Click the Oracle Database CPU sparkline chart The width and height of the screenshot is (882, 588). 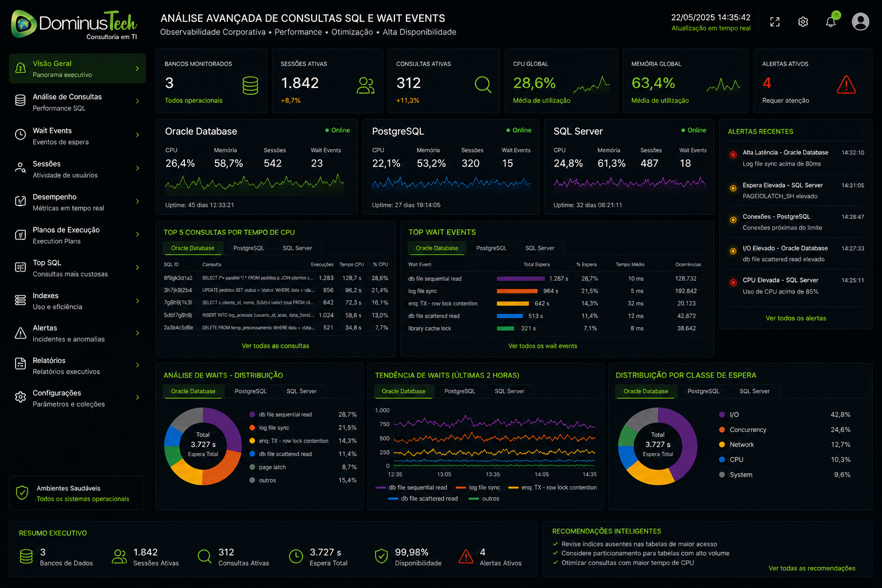tap(254, 183)
